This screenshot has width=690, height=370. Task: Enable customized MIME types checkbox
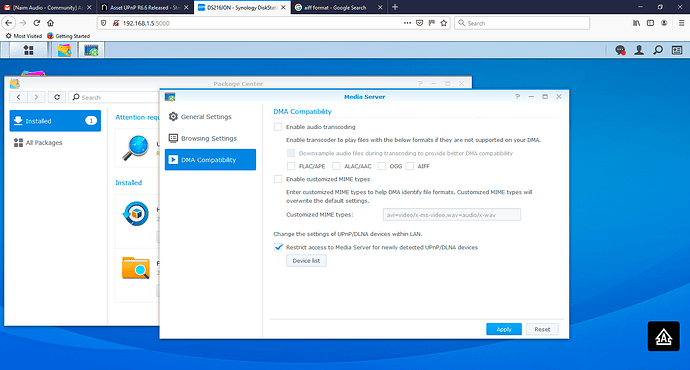278,179
